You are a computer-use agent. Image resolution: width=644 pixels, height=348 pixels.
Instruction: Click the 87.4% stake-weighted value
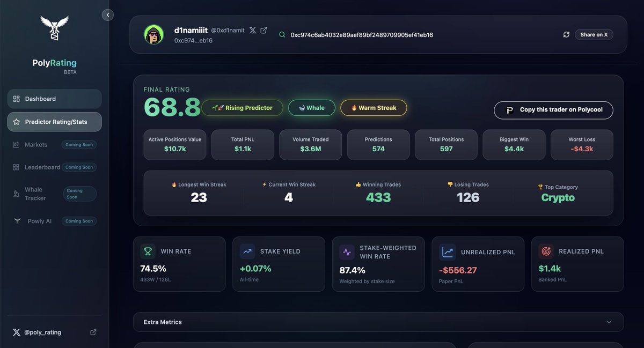[x=352, y=270]
